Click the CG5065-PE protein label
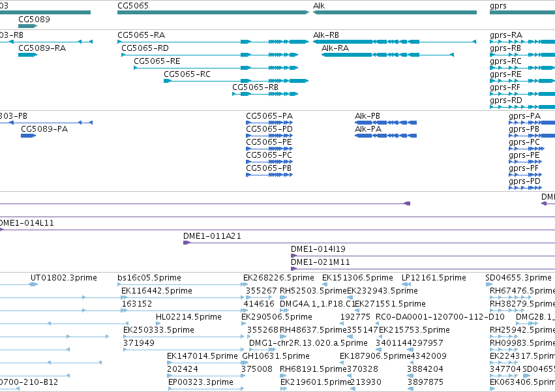Image resolution: width=555 pixels, height=392 pixels. [x=269, y=142]
